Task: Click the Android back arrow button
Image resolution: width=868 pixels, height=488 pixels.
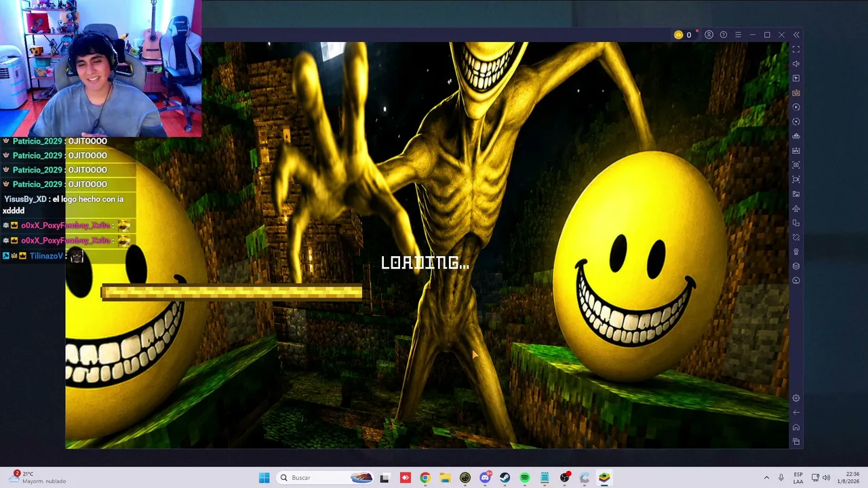Action: [x=796, y=413]
